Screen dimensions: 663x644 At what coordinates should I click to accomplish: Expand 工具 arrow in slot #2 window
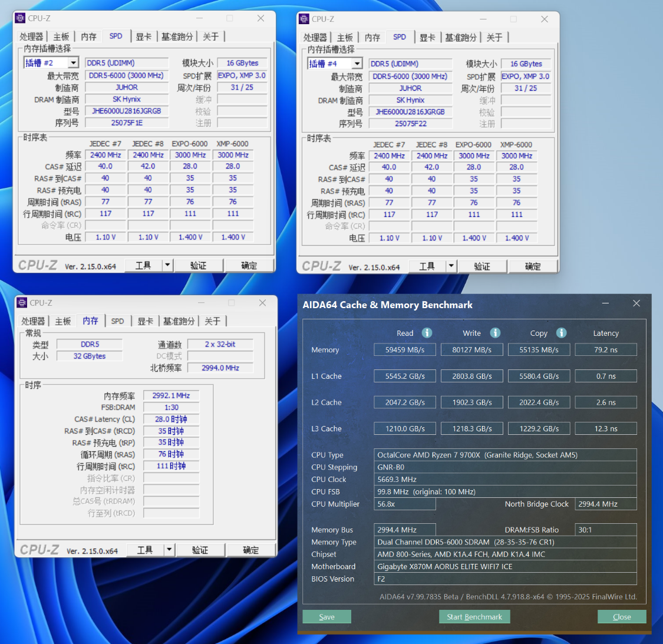coord(167,265)
